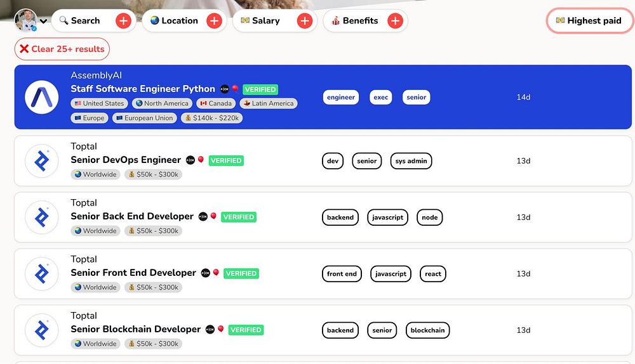The image size is (635, 364).
Task: Select the United States location tag
Action: click(x=99, y=103)
